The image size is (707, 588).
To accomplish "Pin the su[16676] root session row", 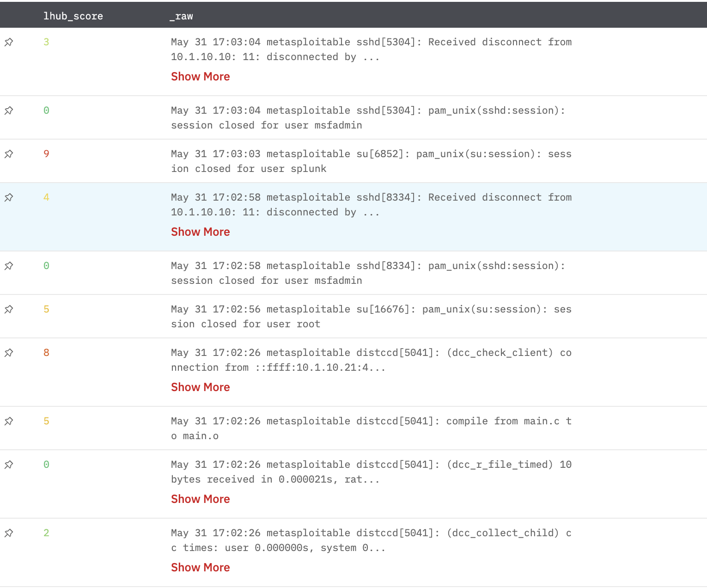I will (9, 309).
